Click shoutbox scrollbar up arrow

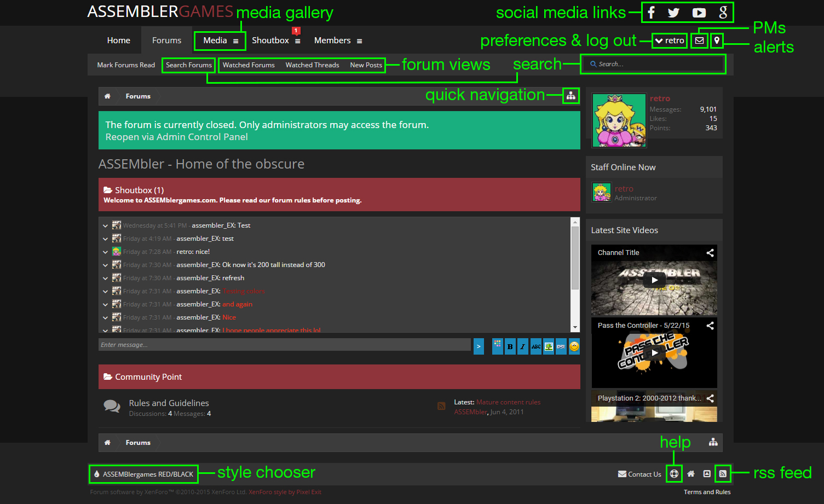pos(575,222)
